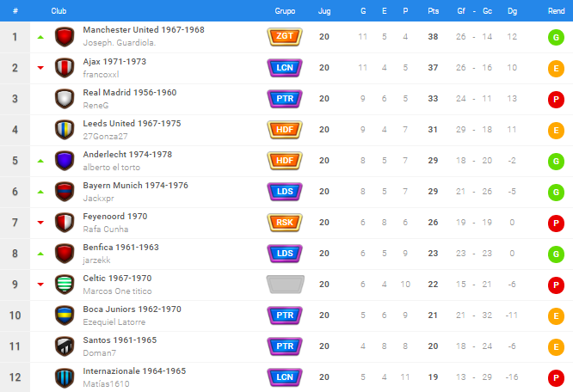Click the Rend column header

556,11
